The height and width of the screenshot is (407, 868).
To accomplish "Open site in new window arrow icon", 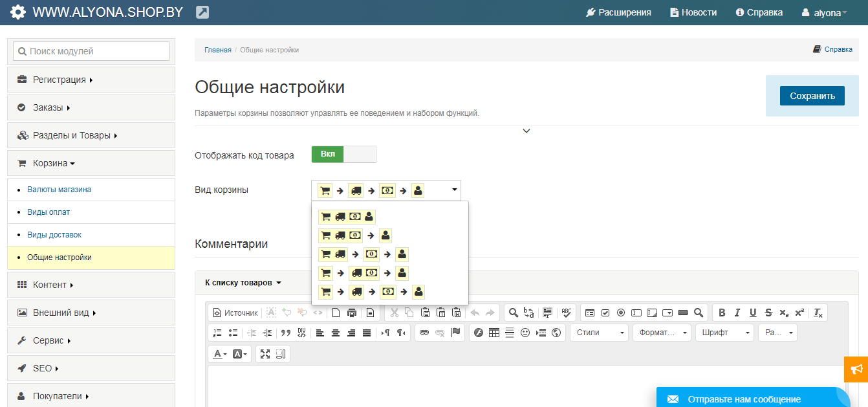I will click(202, 12).
